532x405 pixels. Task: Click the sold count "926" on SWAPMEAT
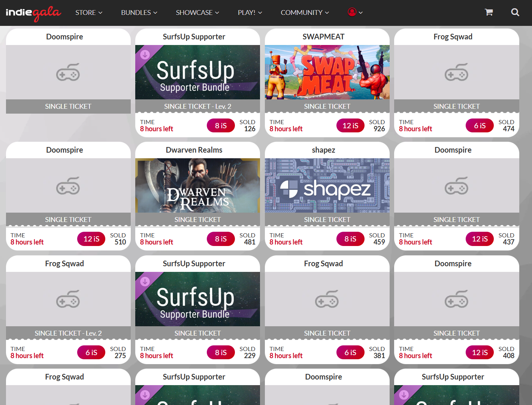379,129
